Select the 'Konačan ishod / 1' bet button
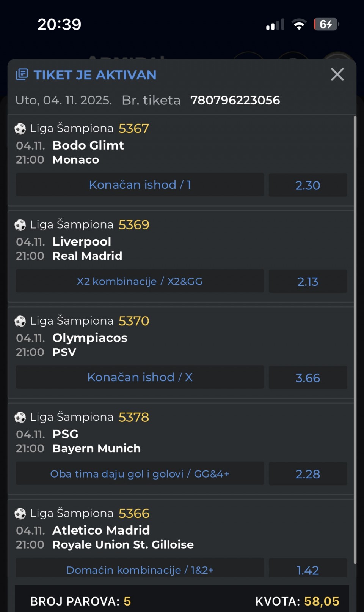The image size is (364, 612). pos(140,185)
